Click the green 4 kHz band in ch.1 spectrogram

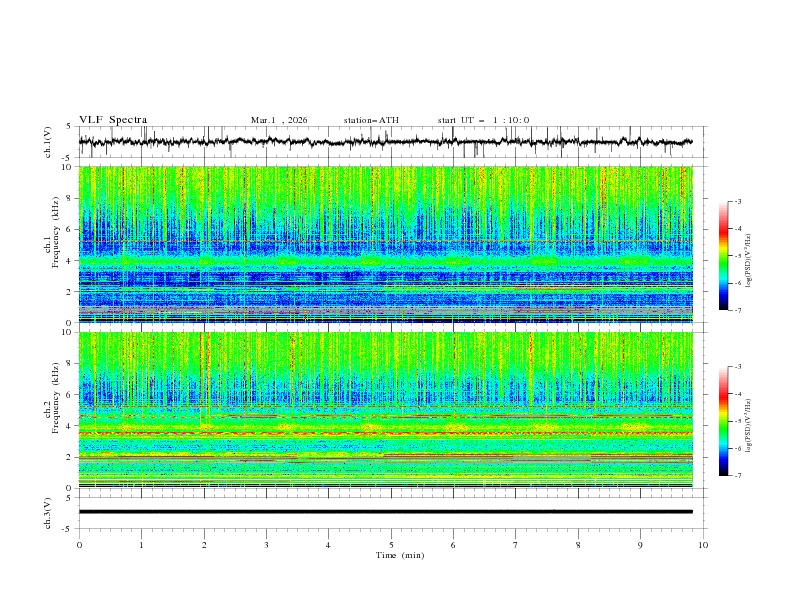[385, 261]
